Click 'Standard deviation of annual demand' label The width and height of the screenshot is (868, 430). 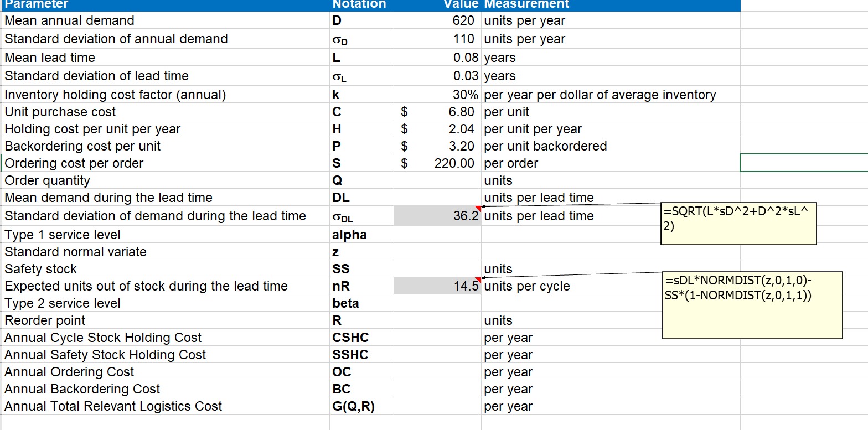tap(116, 39)
